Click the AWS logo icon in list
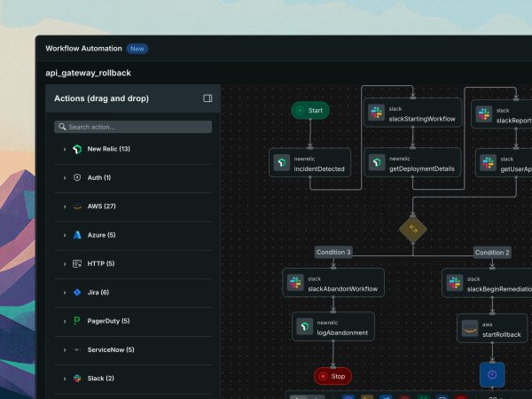532x399 pixels. 77,207
